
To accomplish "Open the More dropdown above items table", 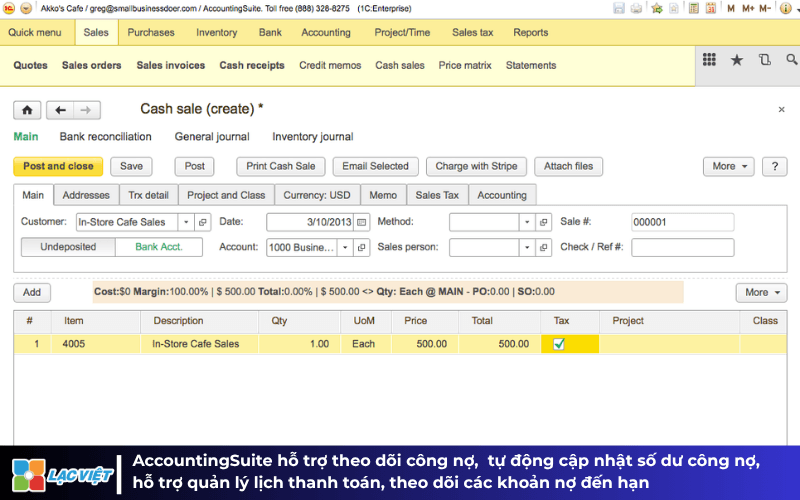I will (x=761, y=292).
